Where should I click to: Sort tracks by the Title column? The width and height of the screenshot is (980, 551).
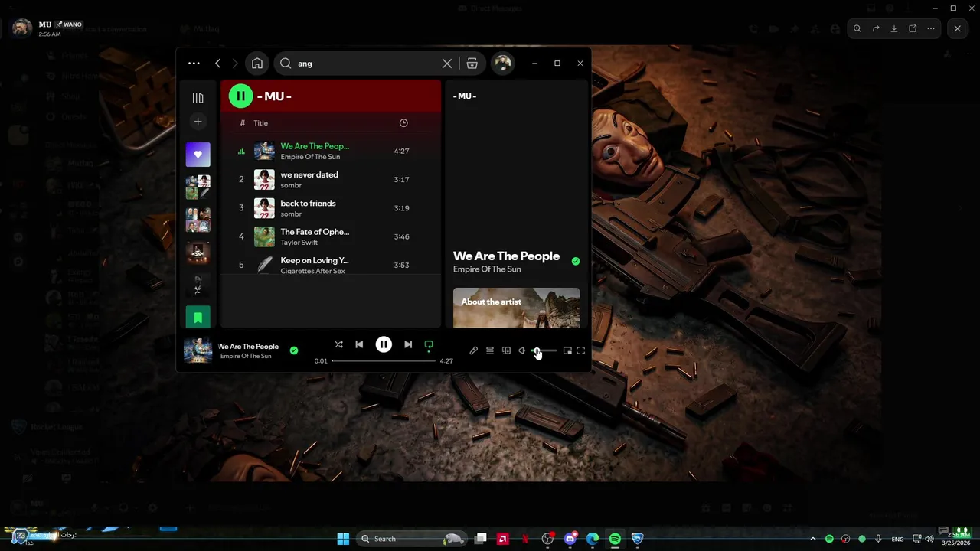(260, 123)
